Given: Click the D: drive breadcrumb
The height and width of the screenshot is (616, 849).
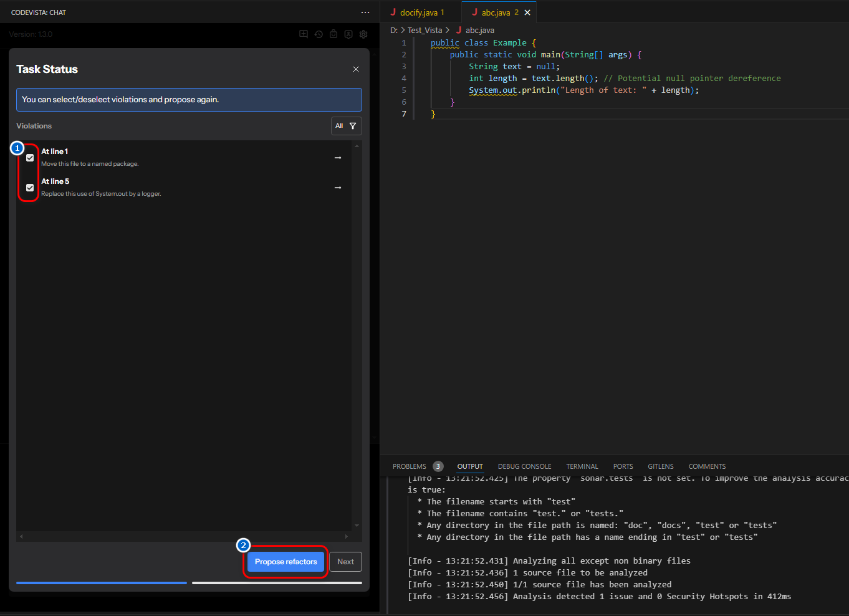Looking at the screenshot, I should coord(394,30).
